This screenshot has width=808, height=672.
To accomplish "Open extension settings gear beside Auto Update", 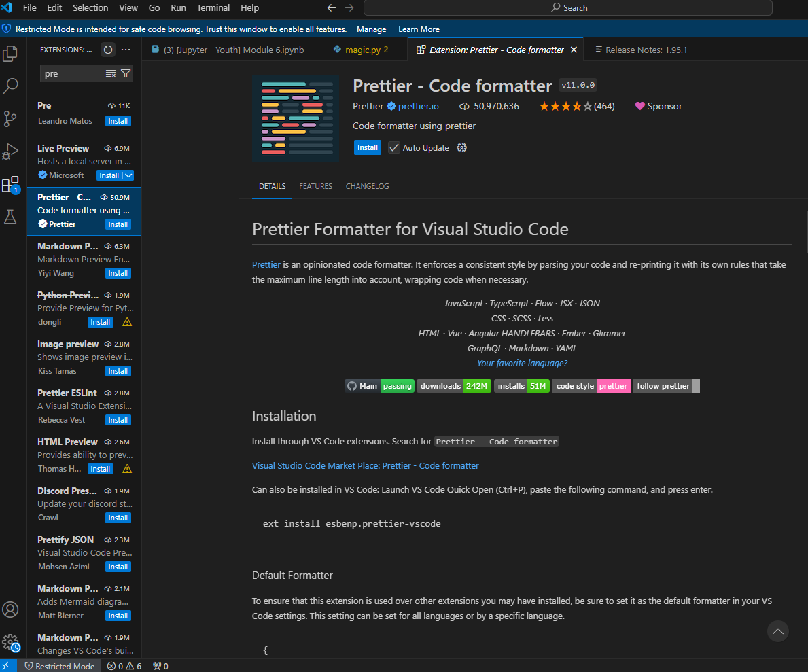I will pyautogui.click(x=461, y=147).
